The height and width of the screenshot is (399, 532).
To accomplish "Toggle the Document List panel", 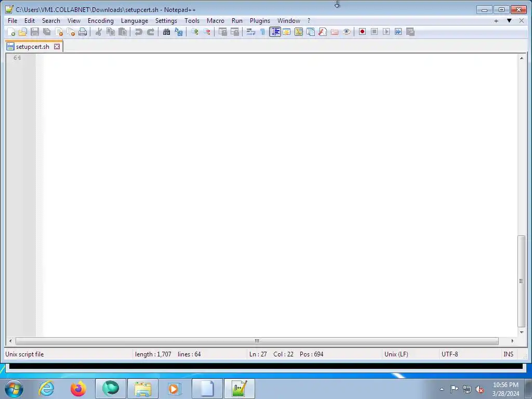I will coord(311,32).
